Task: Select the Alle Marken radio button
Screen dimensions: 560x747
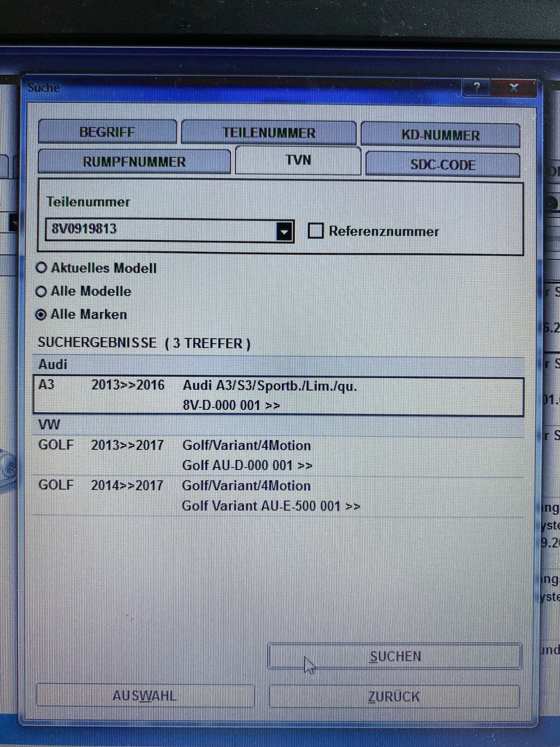Action: 42,315
